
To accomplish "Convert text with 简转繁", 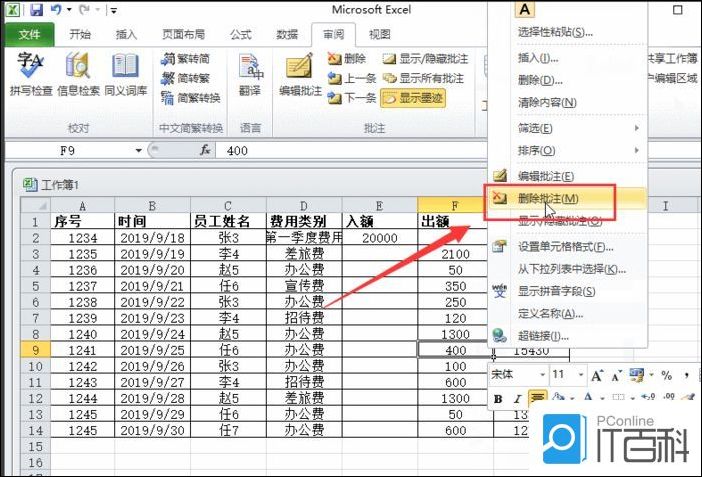I will pyautogui.click(x=185, y=78).
